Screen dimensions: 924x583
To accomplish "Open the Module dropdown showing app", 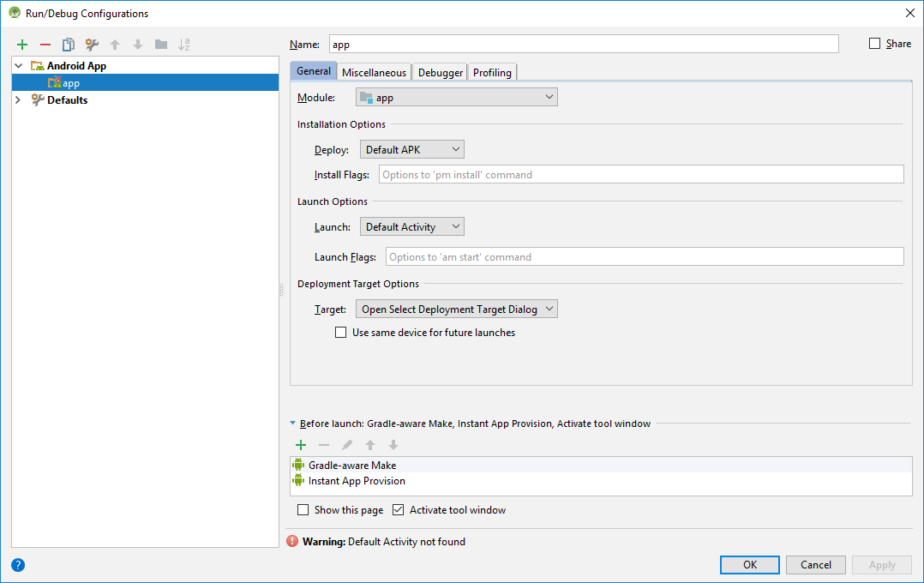I will point(456,98).
